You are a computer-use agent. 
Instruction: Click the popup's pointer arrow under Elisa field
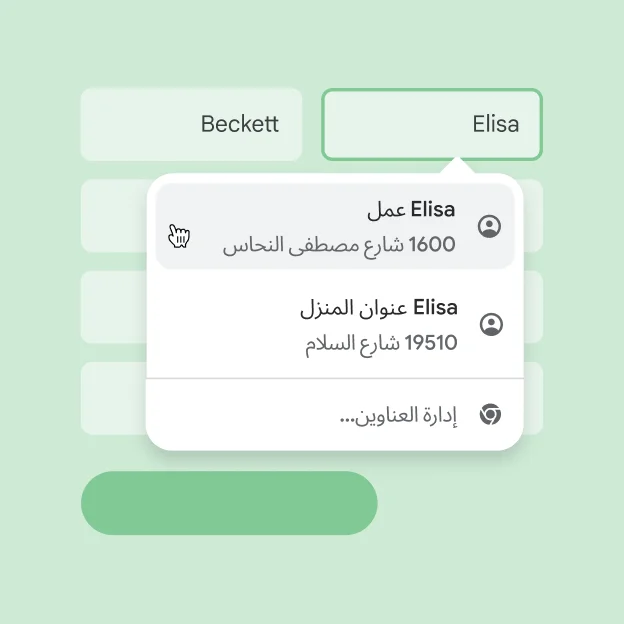click(458, 166)
